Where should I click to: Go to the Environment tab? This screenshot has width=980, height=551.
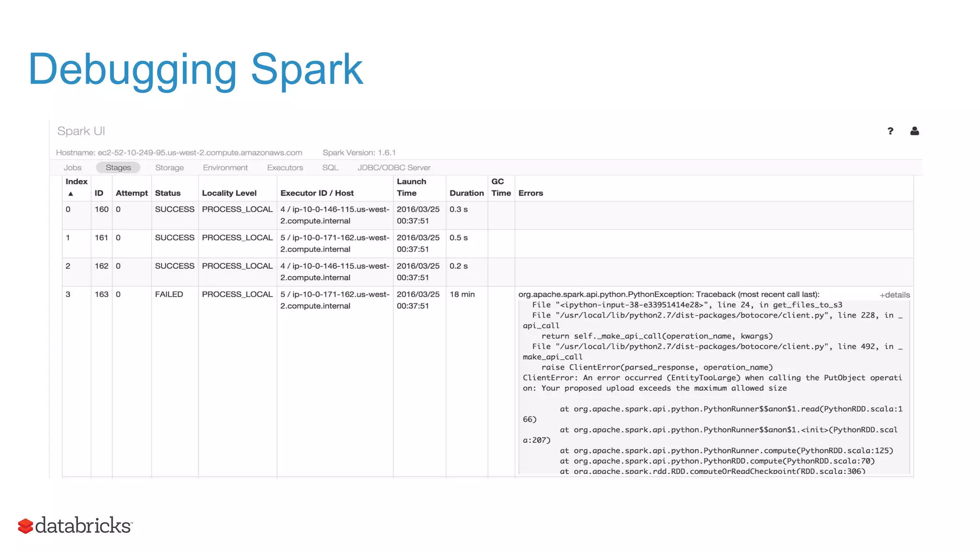coord(225,168)
